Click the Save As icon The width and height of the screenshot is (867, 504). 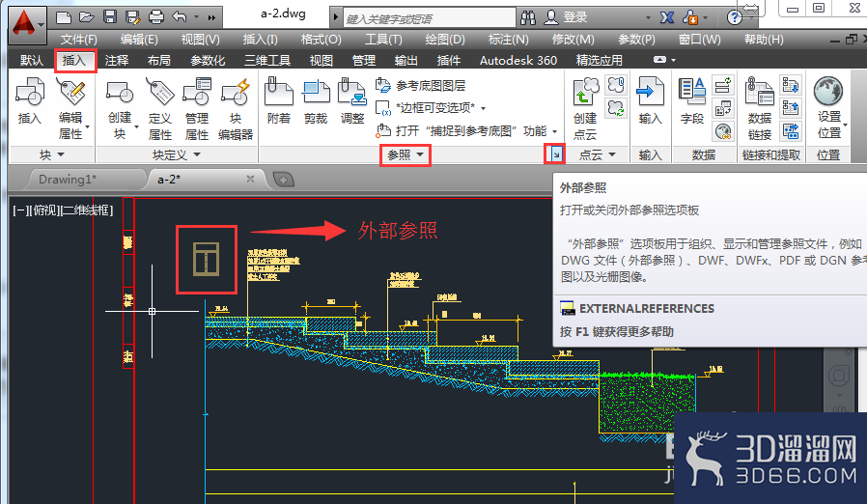click(132, 17)
